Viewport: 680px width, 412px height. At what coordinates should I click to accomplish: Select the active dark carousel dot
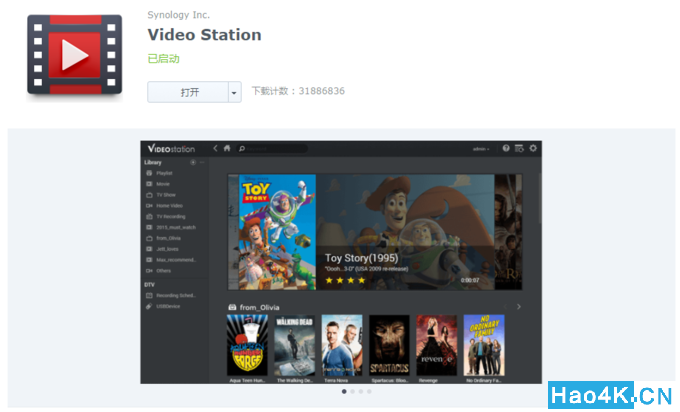344,391
